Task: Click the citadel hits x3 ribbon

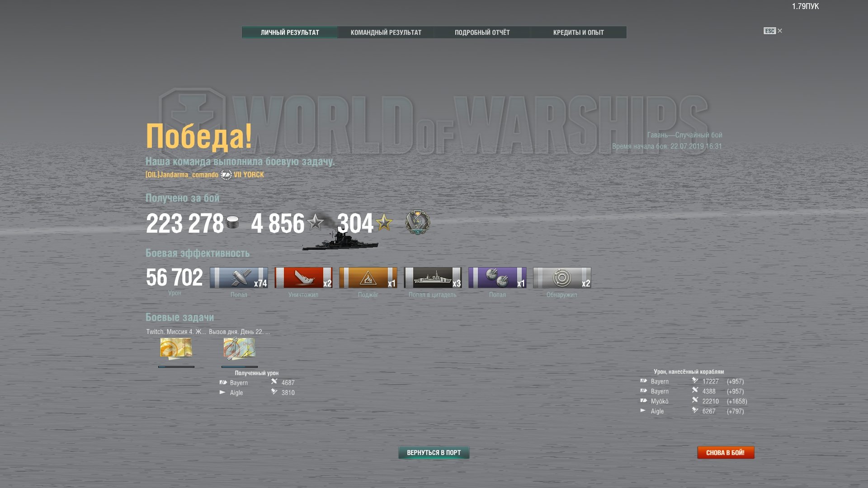Action: [433, 277]
